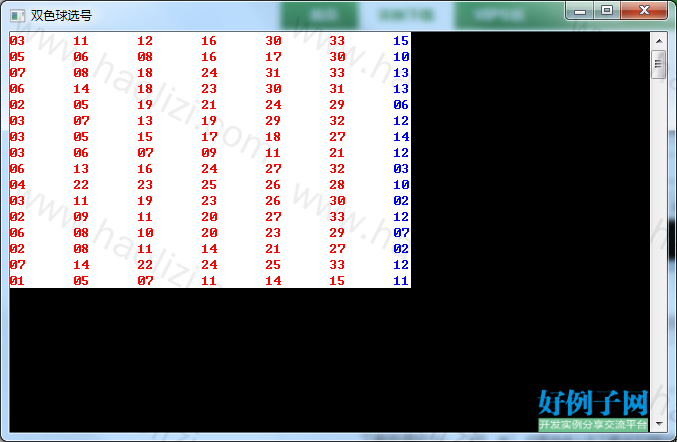Close the 双色球选号 window
The width and height of the screenshot is (677, 442).
tap(644, 11)
